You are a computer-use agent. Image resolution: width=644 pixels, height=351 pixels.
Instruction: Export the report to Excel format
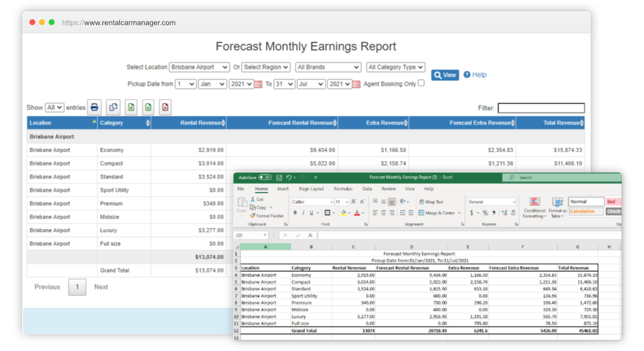[131, 107]
